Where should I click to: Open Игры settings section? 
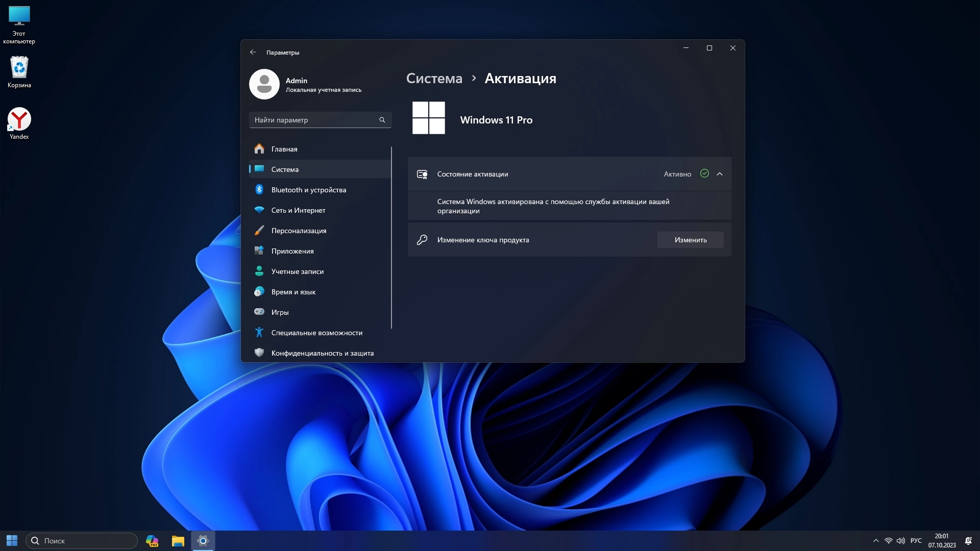tap(280, 312)
